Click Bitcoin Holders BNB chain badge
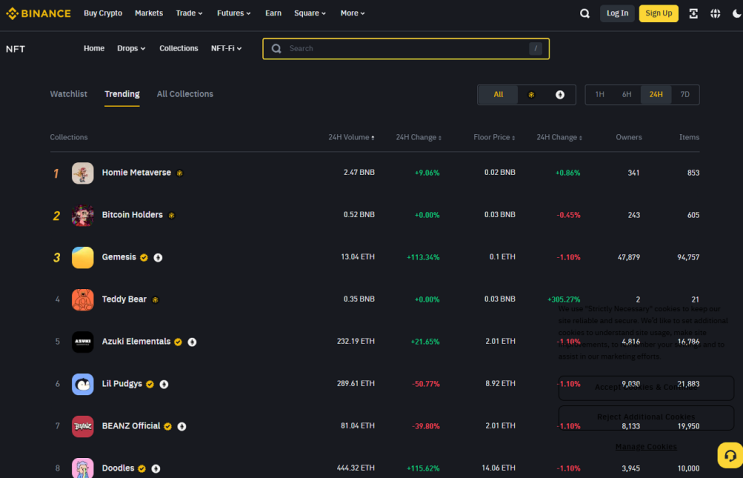 coord(172,216)
